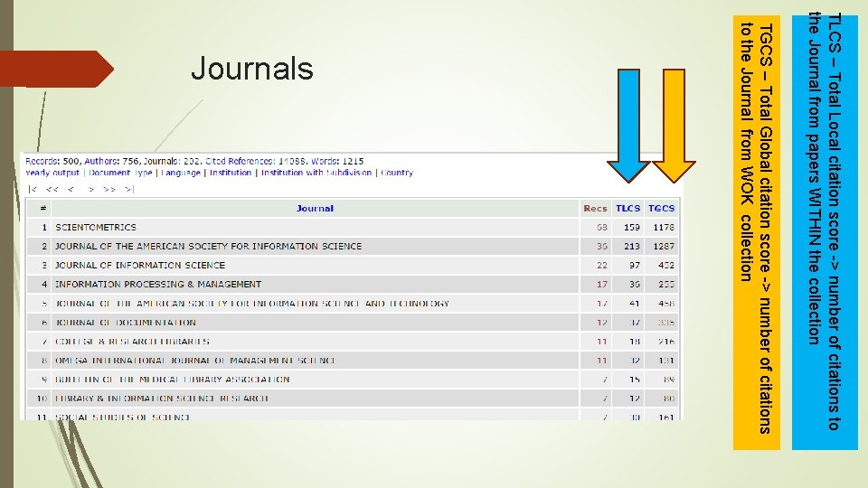Click TGCS value 1178 for Scientometrics

click(x=664, y=228)
